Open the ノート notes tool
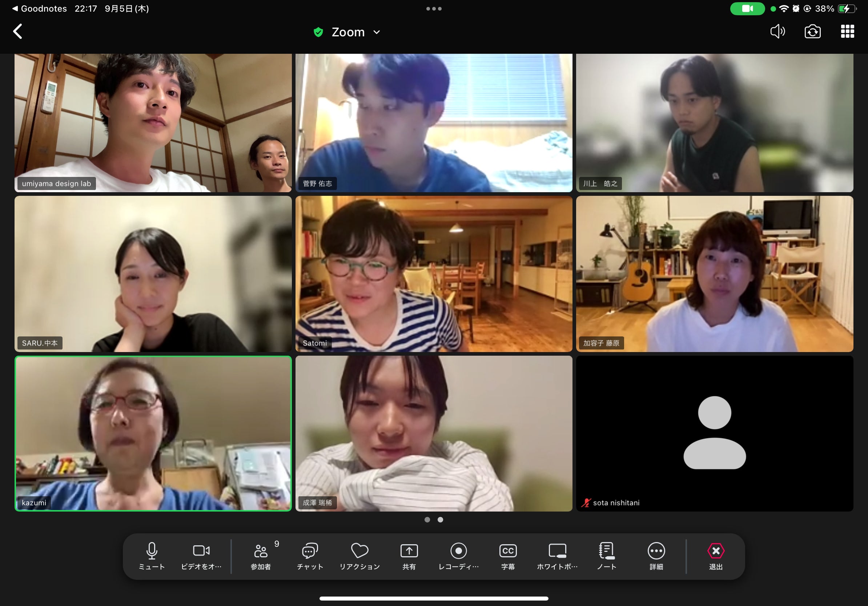The width and height of the screenshot is (868, 606). [607, 555]
